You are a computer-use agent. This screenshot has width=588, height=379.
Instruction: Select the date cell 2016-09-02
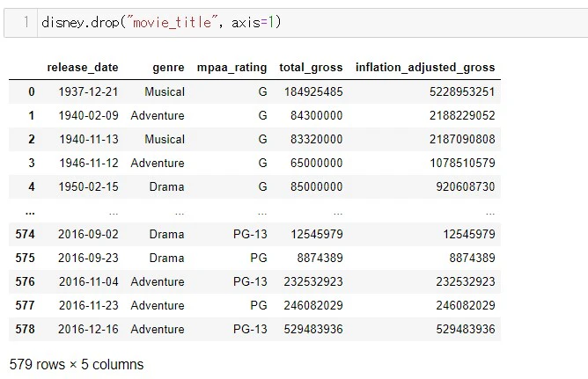point(88,234)
